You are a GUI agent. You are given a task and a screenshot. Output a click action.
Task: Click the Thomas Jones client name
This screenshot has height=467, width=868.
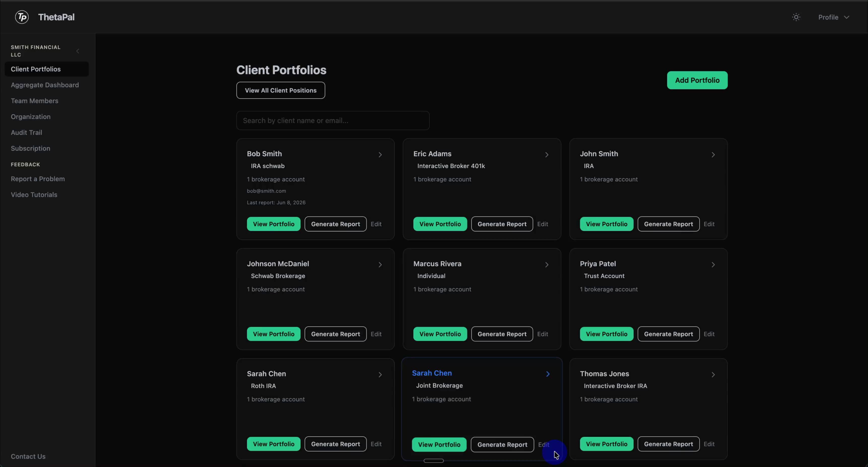point(604,374)
